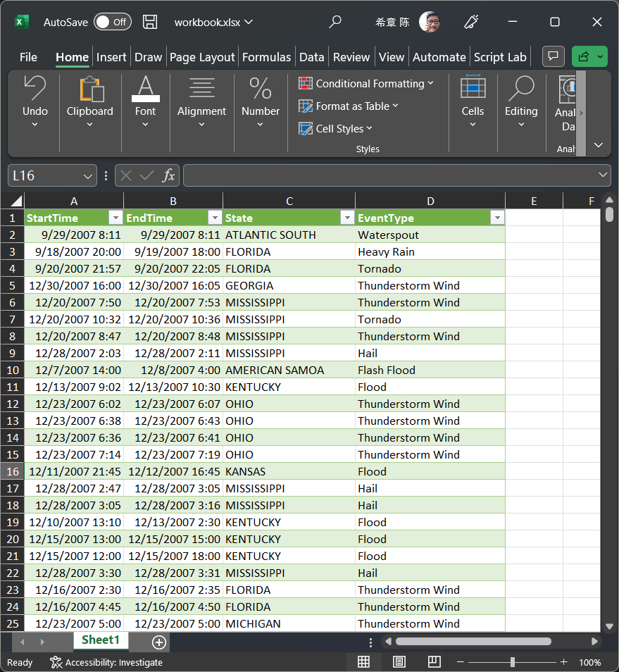The image size is (619, 672).
Task: Open Format as Table gallery
Action: (349, 106)
